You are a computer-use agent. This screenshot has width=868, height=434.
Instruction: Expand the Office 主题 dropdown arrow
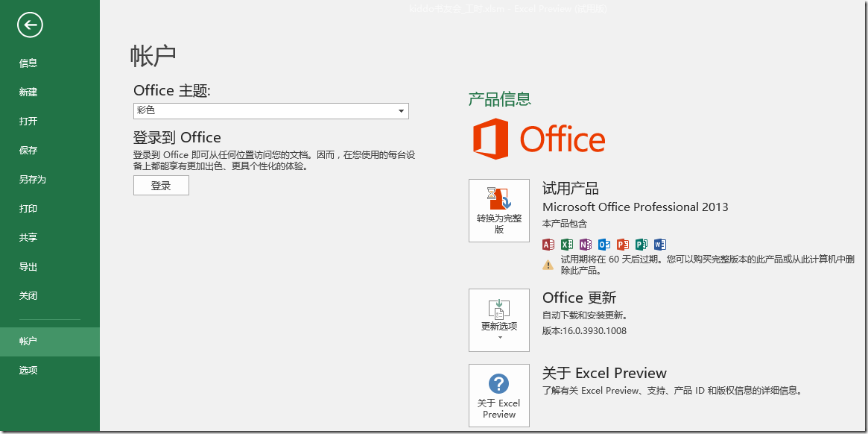coord(402,111)
